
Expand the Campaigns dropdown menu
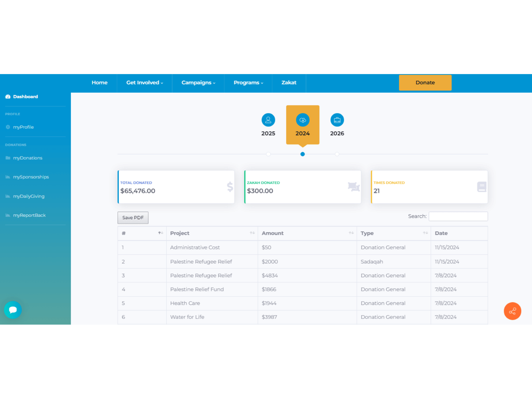tap(198, 83)
